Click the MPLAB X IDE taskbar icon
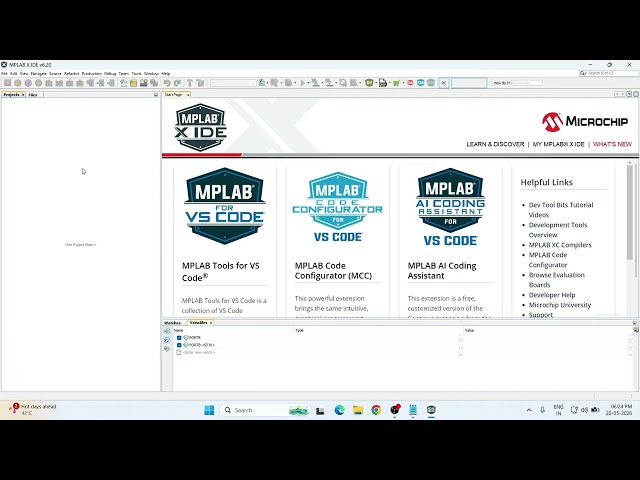Screen dimensions: 640x480 coord(431,410)
